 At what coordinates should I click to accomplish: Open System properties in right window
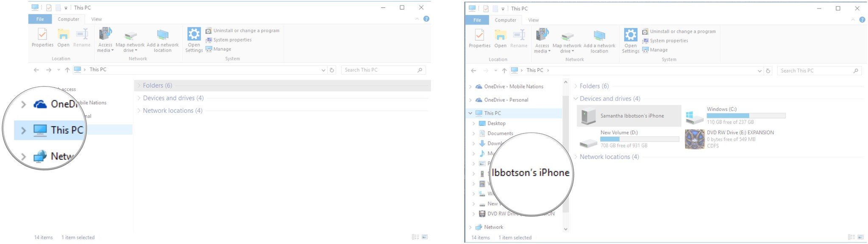pos(665,41)
